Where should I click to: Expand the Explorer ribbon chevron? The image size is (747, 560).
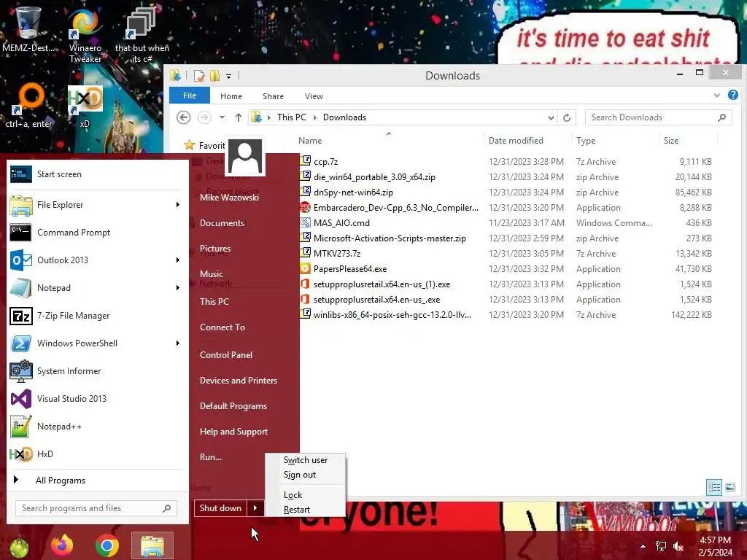[716, 96]
